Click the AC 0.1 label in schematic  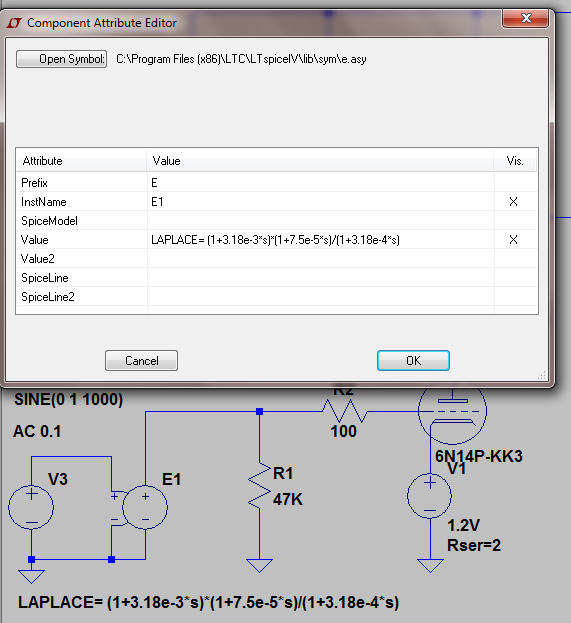point(37,431)
